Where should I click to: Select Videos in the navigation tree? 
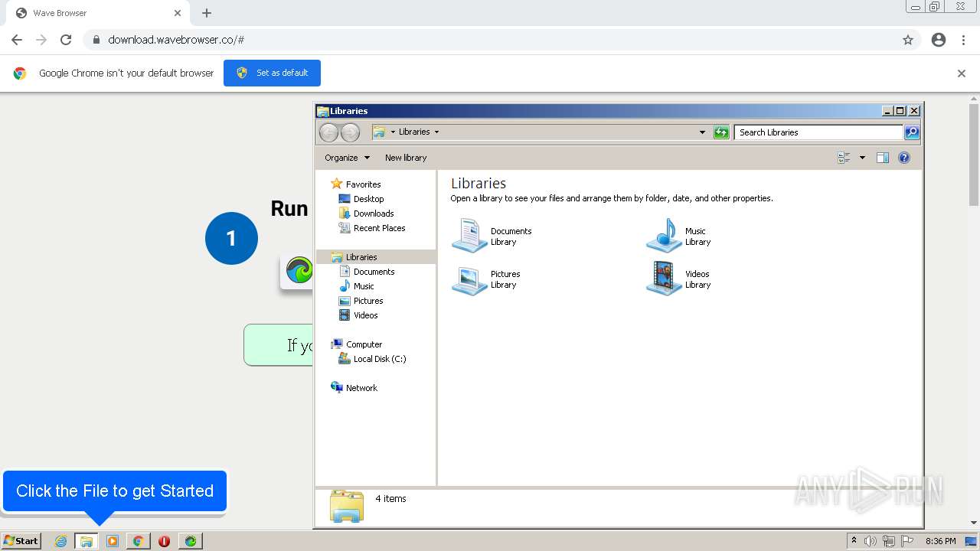click(365, 315)
